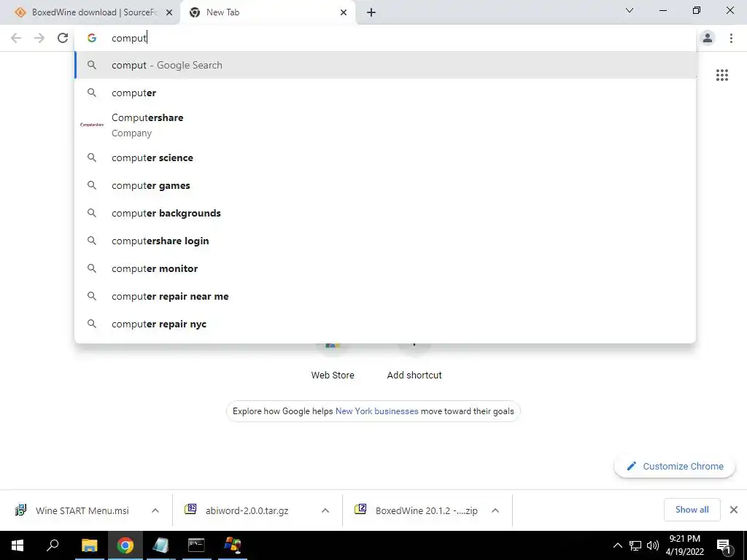The height and width of the screenshot is (560, 747).
Task: Choose the Computershare Company suggestion
Action: (385, 125)
